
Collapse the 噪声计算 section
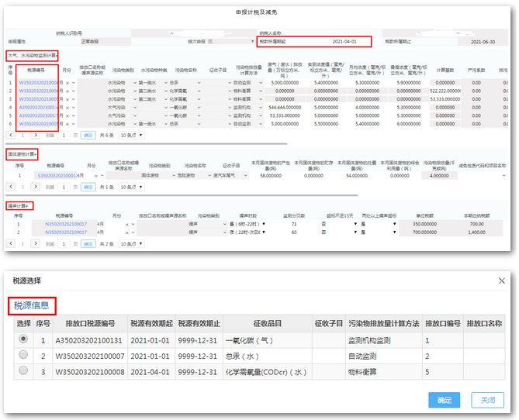click(19, 206)
